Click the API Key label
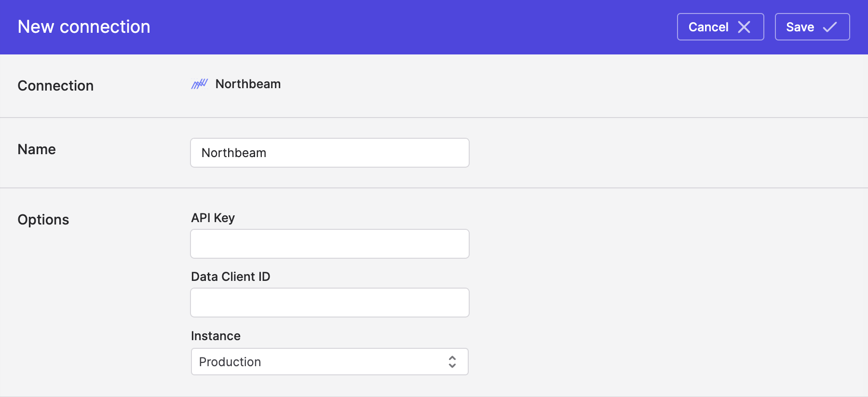This screenshot has width=868, height=397. (x=213, y=218)
